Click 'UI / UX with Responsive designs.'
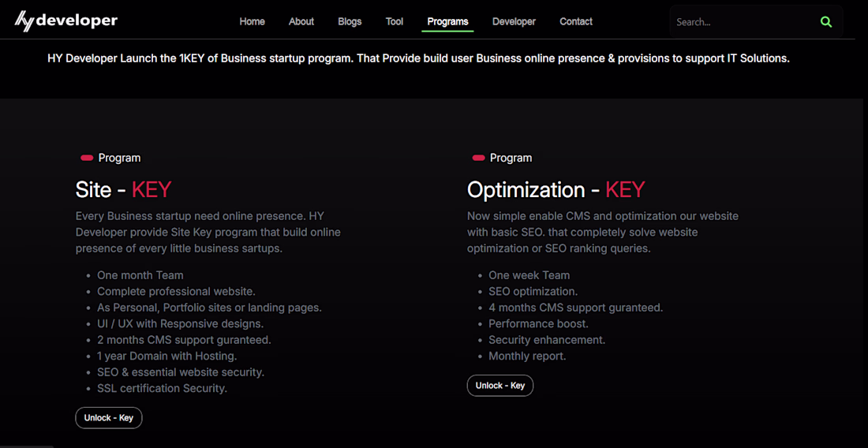Screen dimensions: 868x448 coord(180,323)
